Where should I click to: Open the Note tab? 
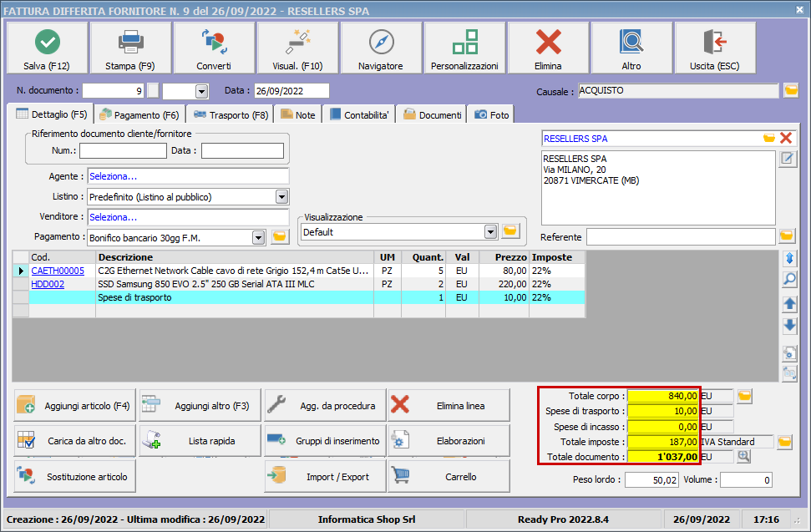[x=298, y=114]
